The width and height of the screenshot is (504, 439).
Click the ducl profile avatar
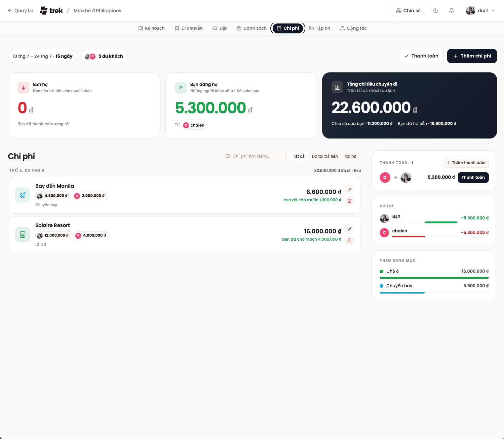[x=471, y=11]
